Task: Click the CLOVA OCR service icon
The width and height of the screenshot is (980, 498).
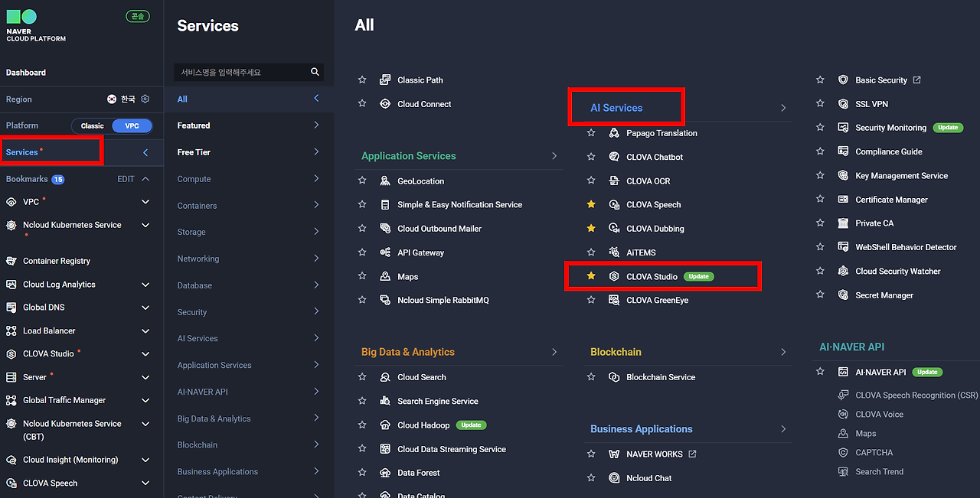Action: [x=614, y=181]
